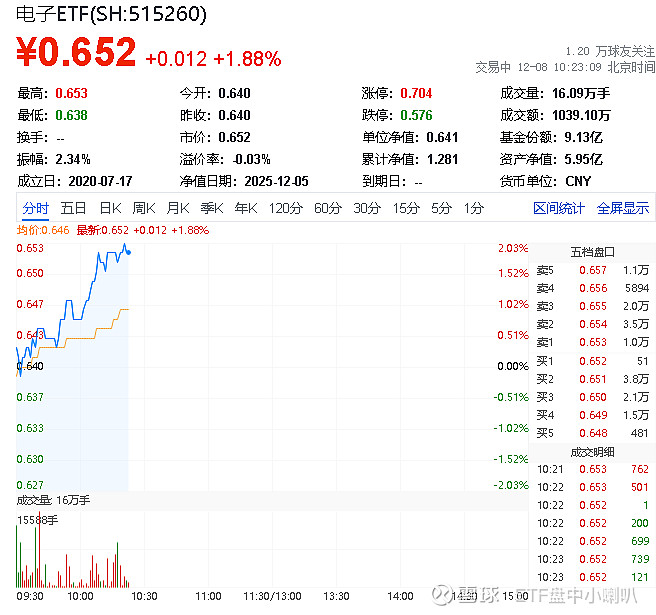The width and height of the screenshot is (656, 615).
Task: Click the 累计净值 value 1.281
Action: click(442, 159)
